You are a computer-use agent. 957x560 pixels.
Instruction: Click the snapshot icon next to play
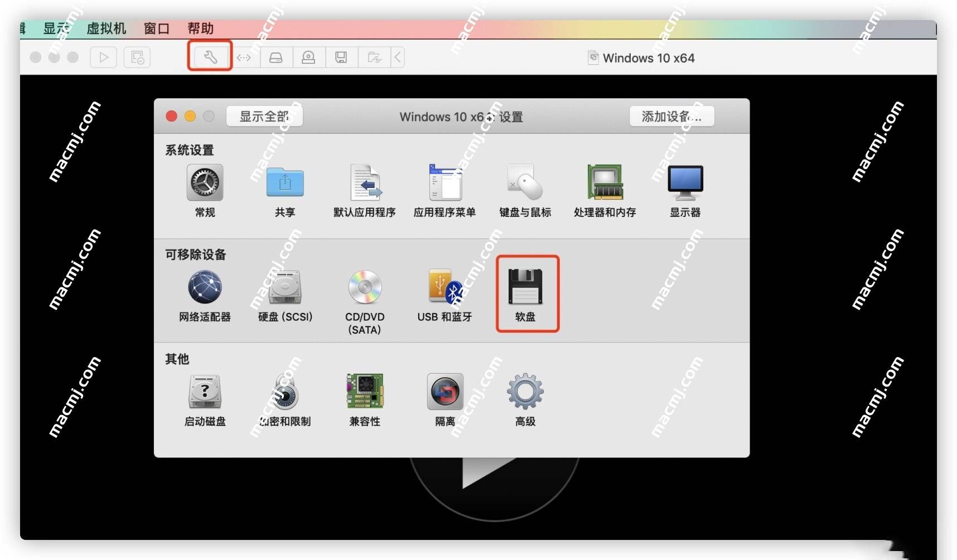pos(137,57)
